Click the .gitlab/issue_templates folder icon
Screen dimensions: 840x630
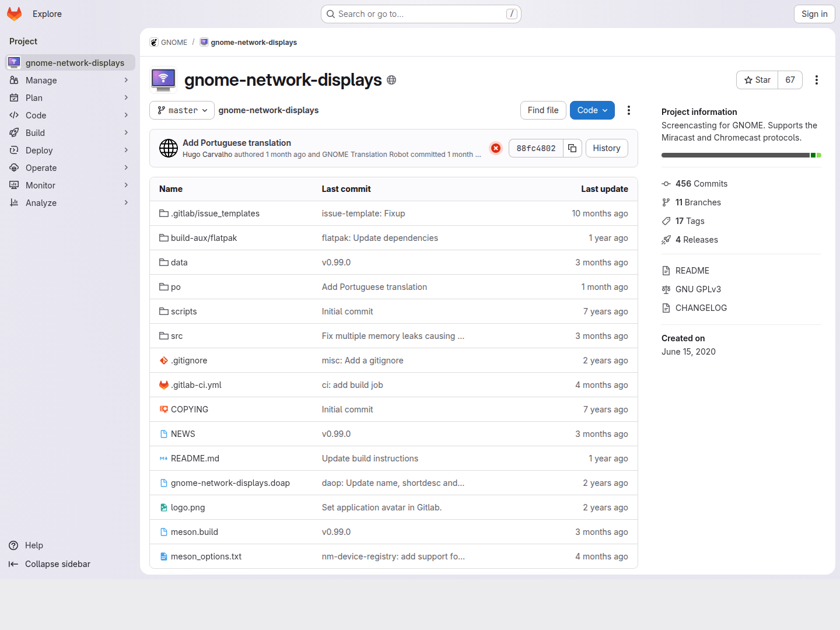164,213
